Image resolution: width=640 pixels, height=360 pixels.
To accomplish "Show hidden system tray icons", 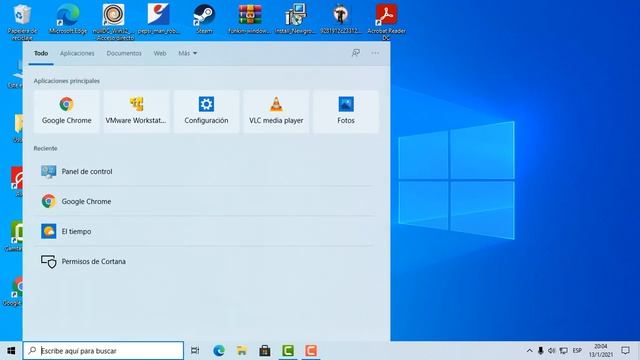I will 529,351.
